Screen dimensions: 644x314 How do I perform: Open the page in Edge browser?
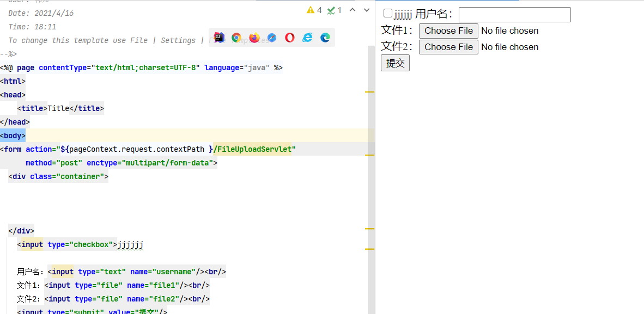point(325,38)
